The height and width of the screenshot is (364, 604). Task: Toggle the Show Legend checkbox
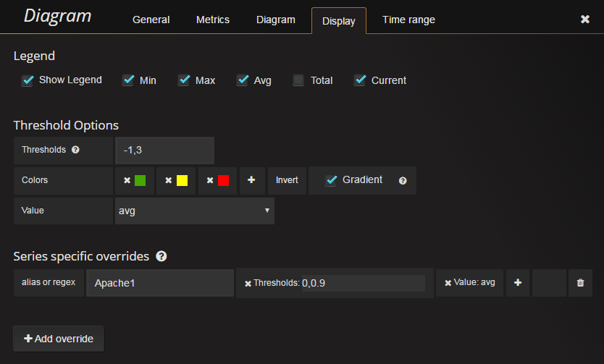28,80
